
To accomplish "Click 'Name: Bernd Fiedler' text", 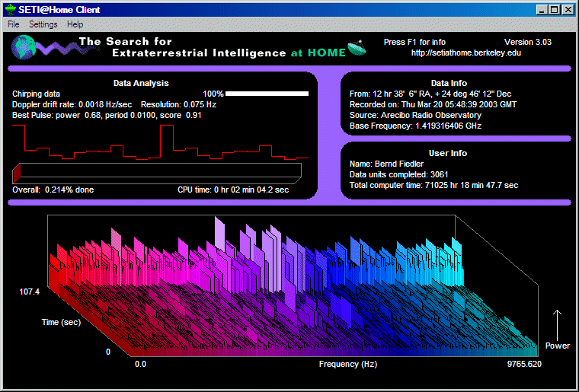I will pos(386,164).
